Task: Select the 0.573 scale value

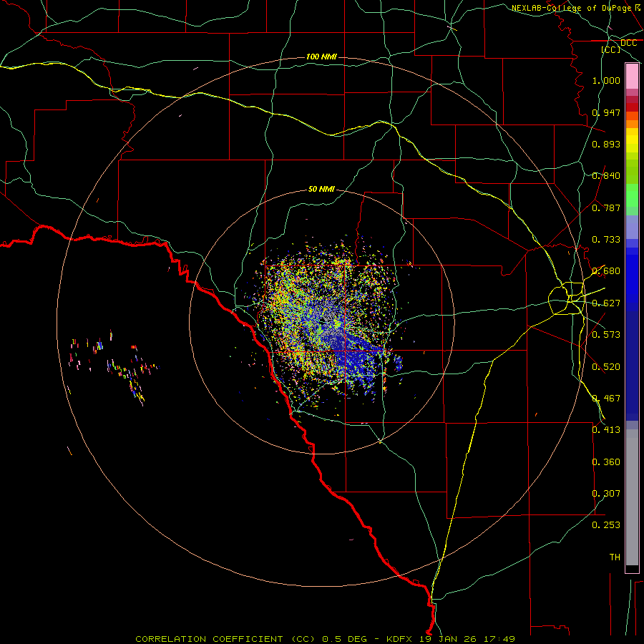Action: pos(606,335)
